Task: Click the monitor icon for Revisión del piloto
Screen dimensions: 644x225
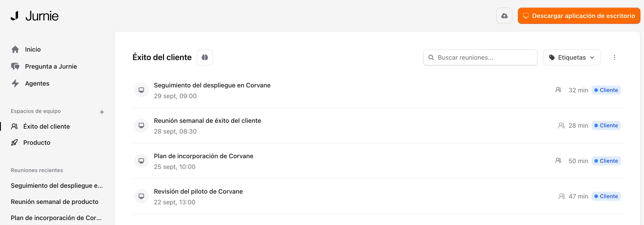Action: coord(141,196)
